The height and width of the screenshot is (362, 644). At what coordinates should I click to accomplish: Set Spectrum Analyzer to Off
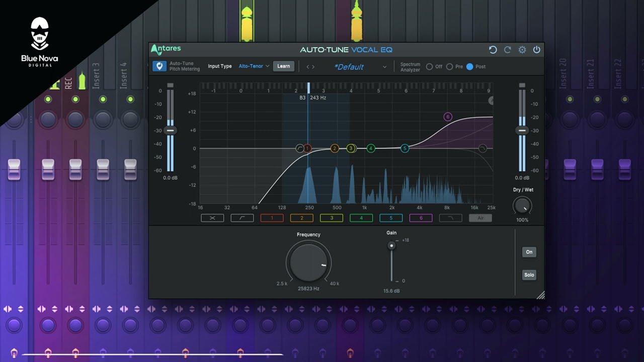(x=429, y=66)
